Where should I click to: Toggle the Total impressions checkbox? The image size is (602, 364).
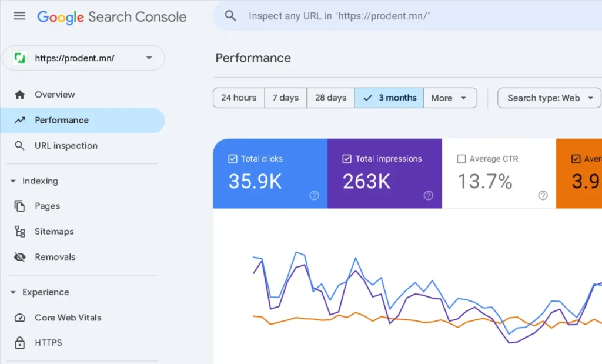[x=347, y=159]
